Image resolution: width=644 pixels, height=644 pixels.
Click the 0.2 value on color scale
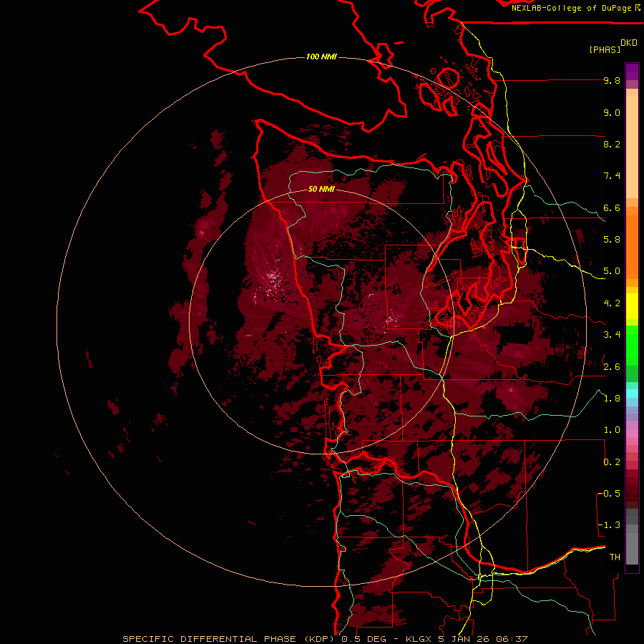(612, 462)
